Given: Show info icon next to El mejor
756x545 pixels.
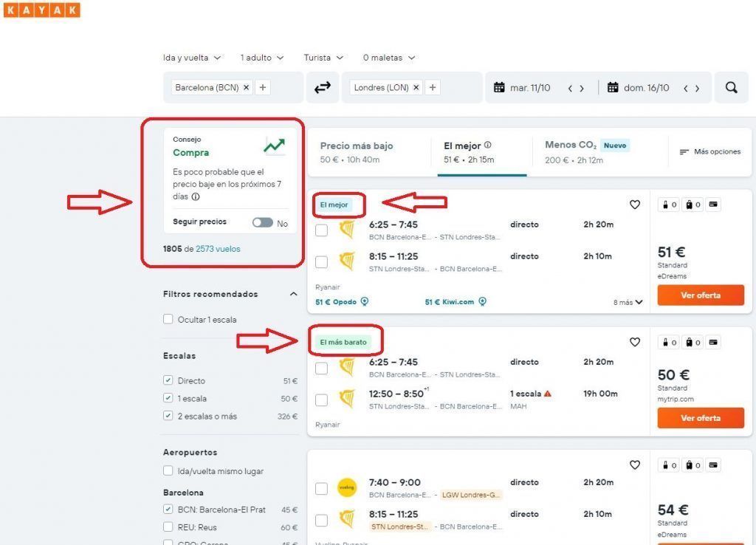Looking at the screenshot, I should 487,145.
